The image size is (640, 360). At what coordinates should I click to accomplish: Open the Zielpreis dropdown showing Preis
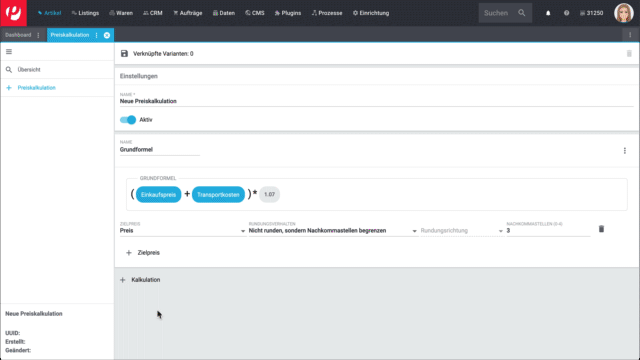pyautogui.click(x=183, y=231)
